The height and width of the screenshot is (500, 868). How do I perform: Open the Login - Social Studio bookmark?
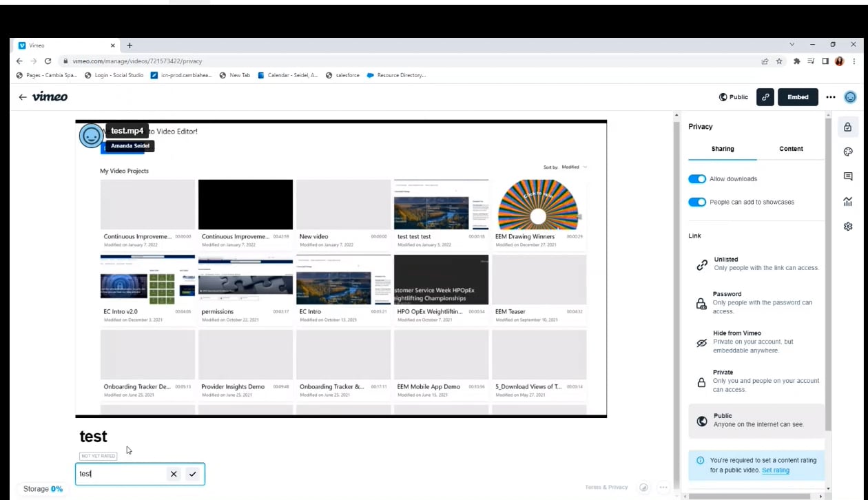114,75
